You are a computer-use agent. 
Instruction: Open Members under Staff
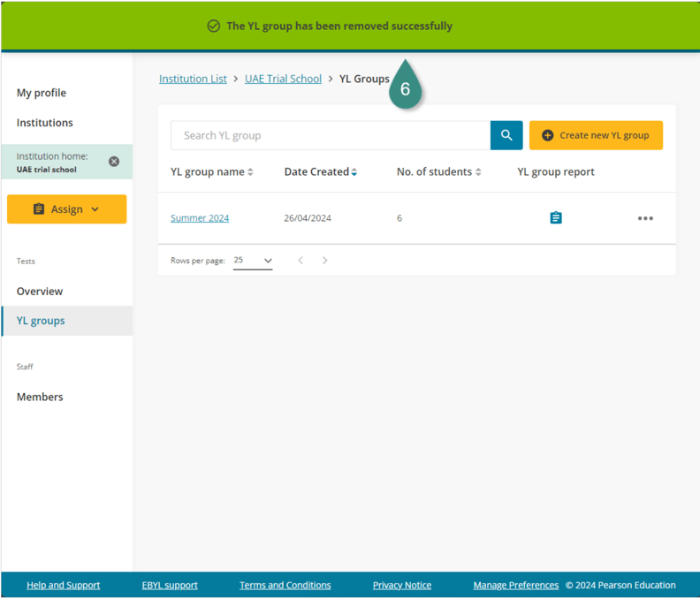[x=40, y=397]
